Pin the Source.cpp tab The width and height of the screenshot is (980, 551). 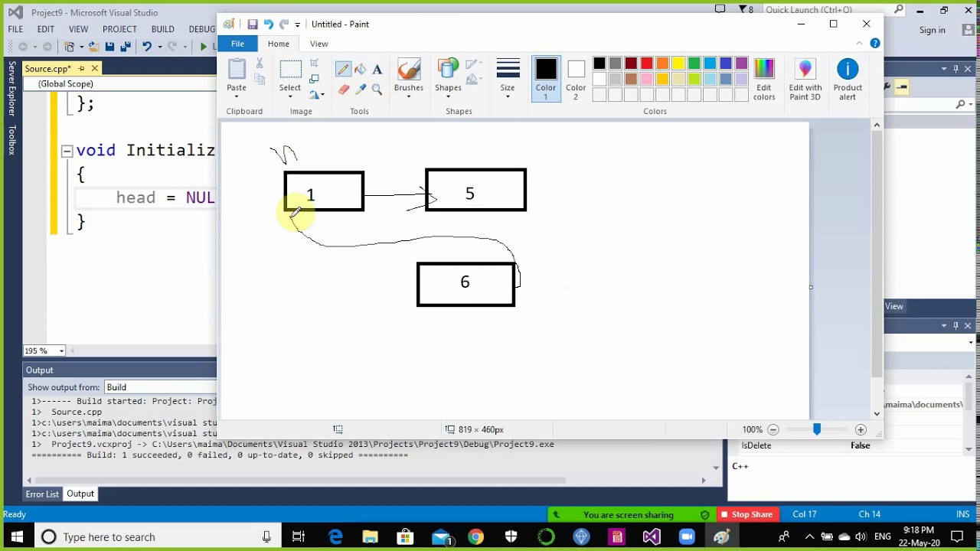tap(81, 69)
